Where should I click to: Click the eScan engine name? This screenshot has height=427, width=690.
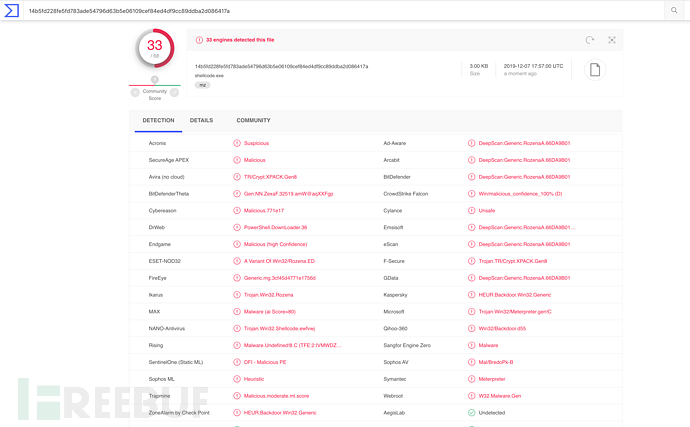(x=390, y=244)
